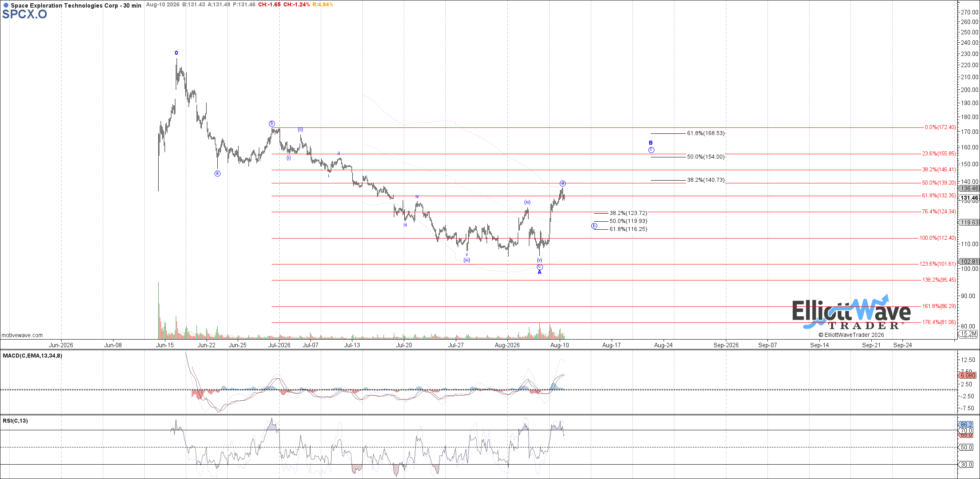Open the RSI(C,13) indicator label
980x479 pixels.
15,421
